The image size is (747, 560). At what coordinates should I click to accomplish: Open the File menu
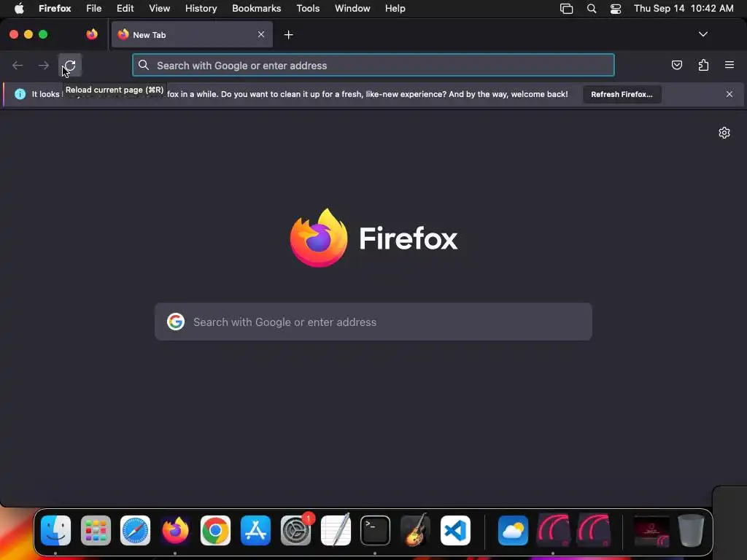(x=94, y=9)
